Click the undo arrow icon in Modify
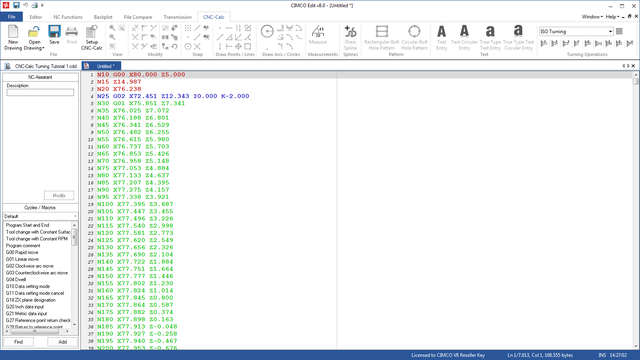This screenshot has height=360, width=640. pos(174,47)
